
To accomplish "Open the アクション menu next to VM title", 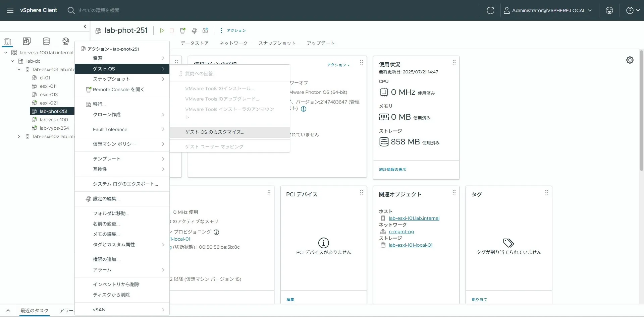I will pos(233,30).
